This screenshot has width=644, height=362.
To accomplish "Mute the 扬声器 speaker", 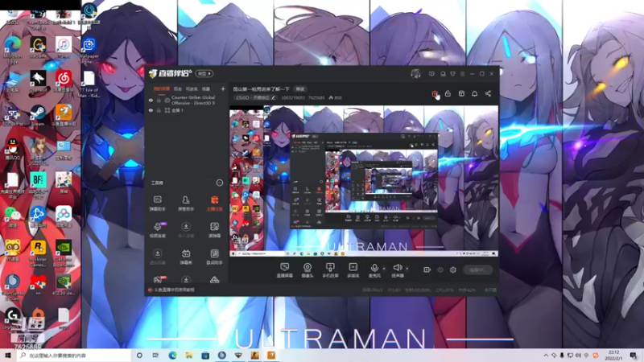I will [x=397, y=270].
